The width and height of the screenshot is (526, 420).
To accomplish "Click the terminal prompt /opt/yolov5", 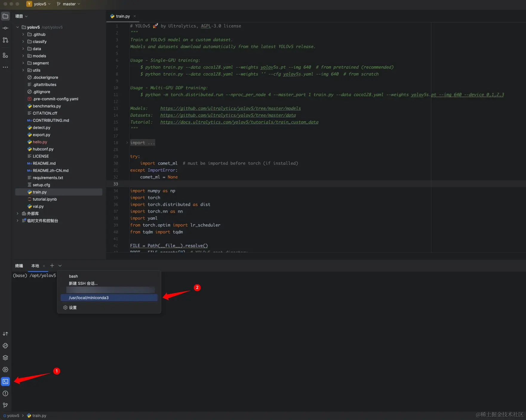I will (x=43, y=276).
